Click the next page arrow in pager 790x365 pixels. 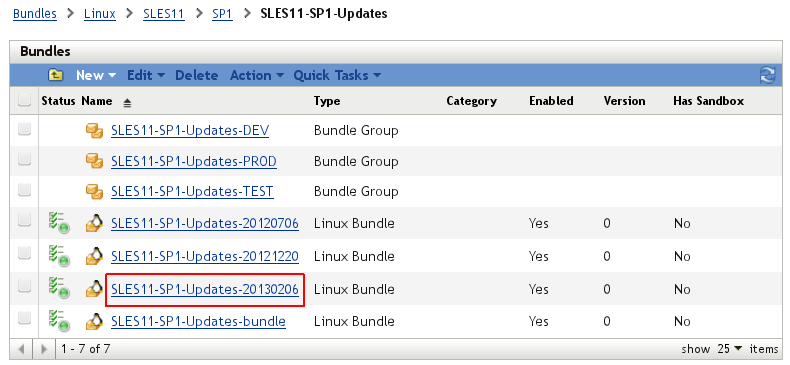click(x=44, y=349)
